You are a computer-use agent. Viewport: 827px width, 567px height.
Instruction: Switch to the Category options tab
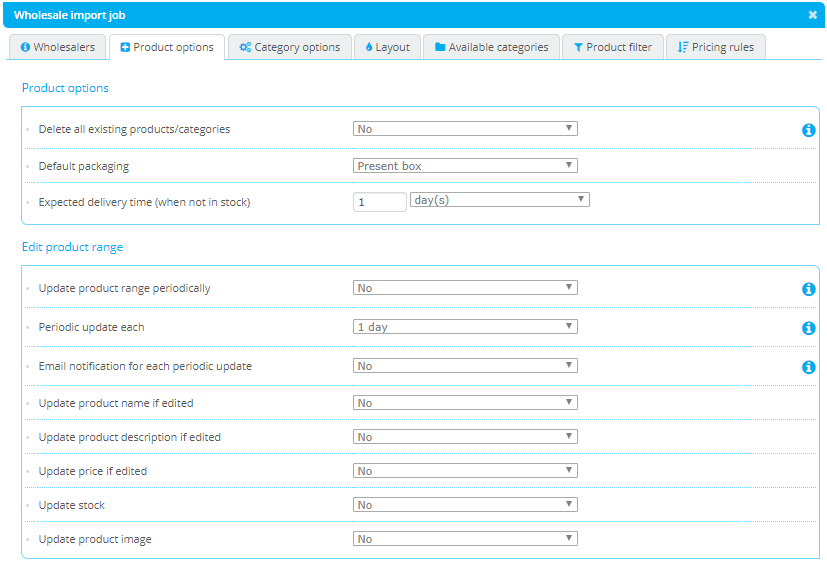(x=289, y=47)
